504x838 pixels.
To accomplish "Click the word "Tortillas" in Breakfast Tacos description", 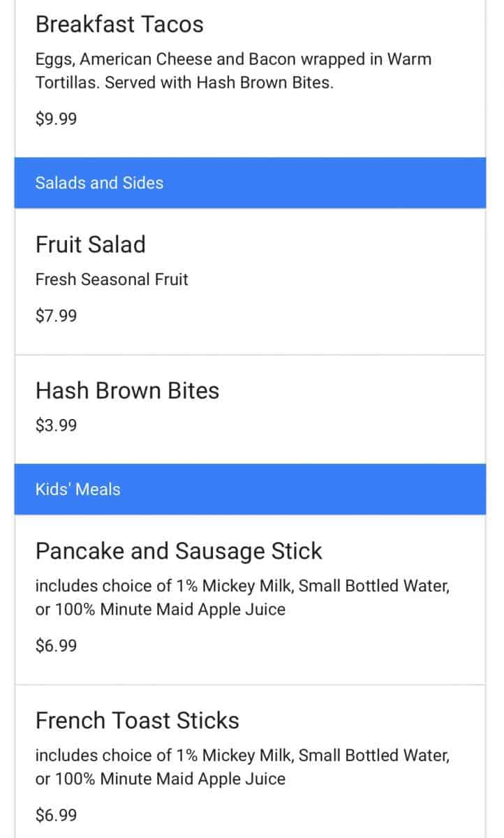I will 66,82.
